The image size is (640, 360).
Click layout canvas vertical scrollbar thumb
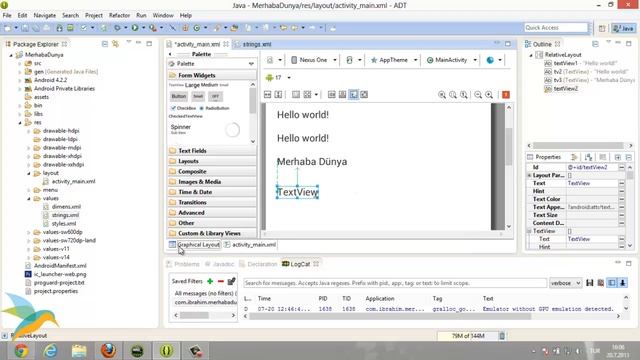(509, 146)
